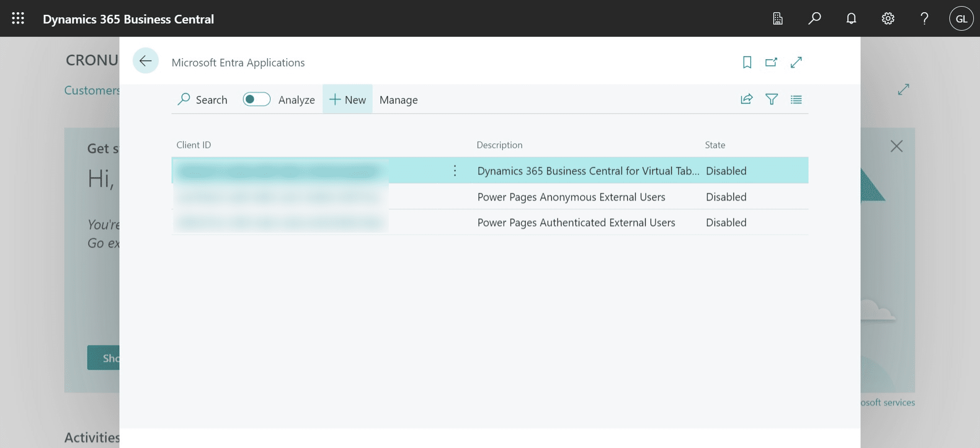Show more options for the selected row
Viewport: 980px width, 448px height.
pyautogui.click(x=455, y=171)
